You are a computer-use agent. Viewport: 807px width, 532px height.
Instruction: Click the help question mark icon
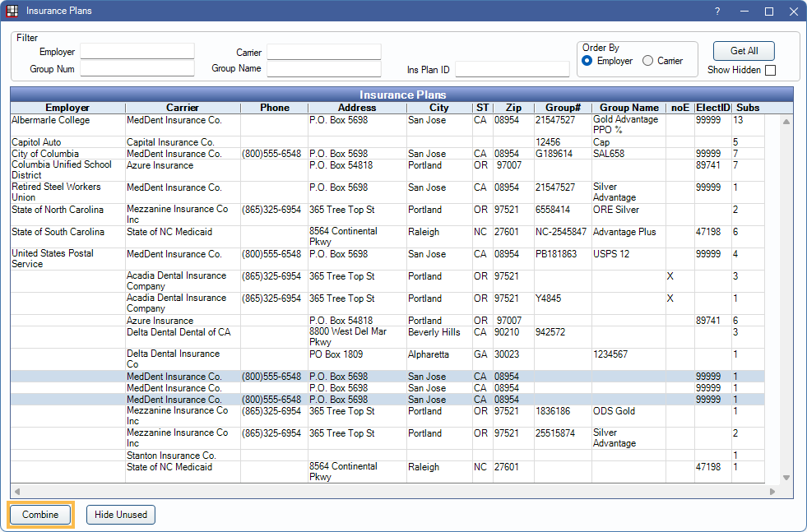click(x=717, y=12)
